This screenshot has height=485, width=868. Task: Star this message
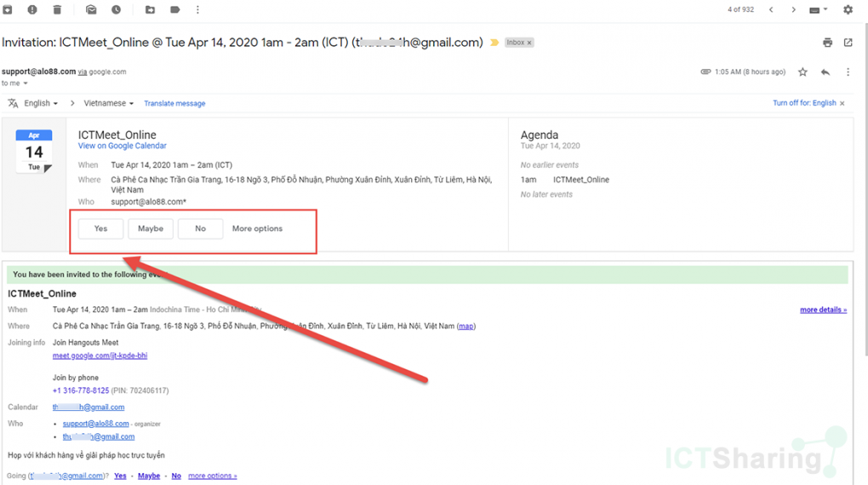pos(802,72)
